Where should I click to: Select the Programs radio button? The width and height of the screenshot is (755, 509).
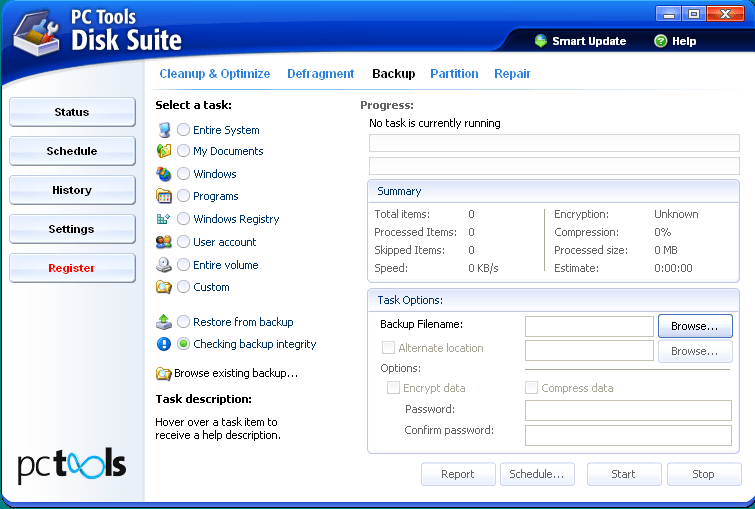[x=183, y=196]
